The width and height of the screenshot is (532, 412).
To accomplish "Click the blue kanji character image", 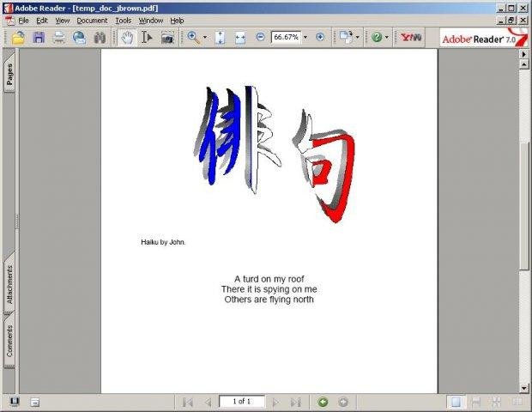I will tap(238, 140).
